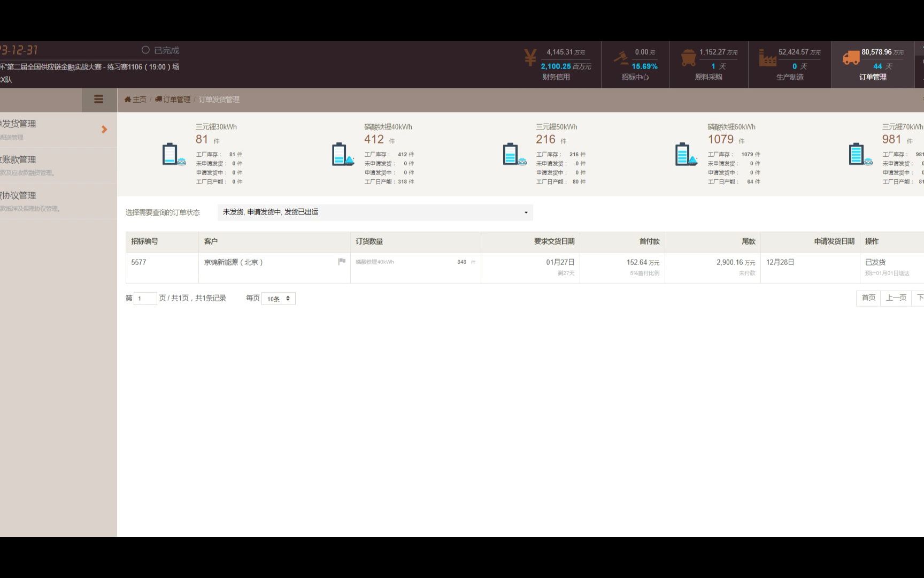
Task: Click the 15.69% bidding rate value
Action: tap(644, 66)
